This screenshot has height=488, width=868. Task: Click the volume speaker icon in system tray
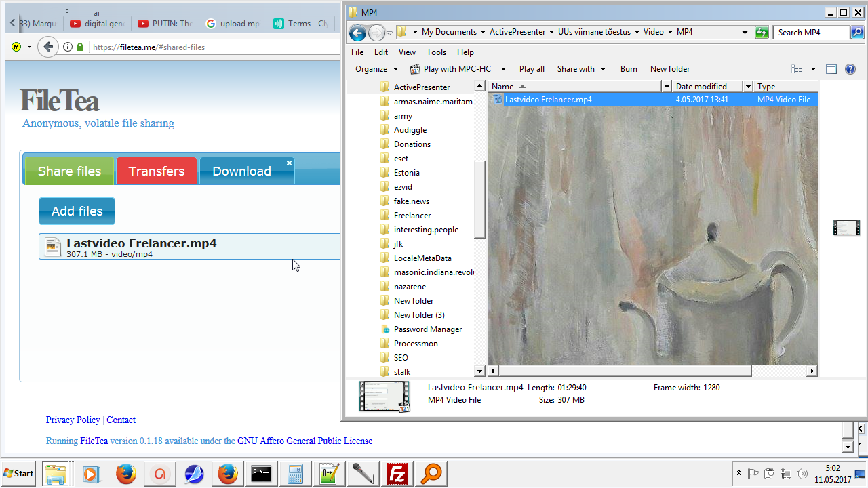803,474
